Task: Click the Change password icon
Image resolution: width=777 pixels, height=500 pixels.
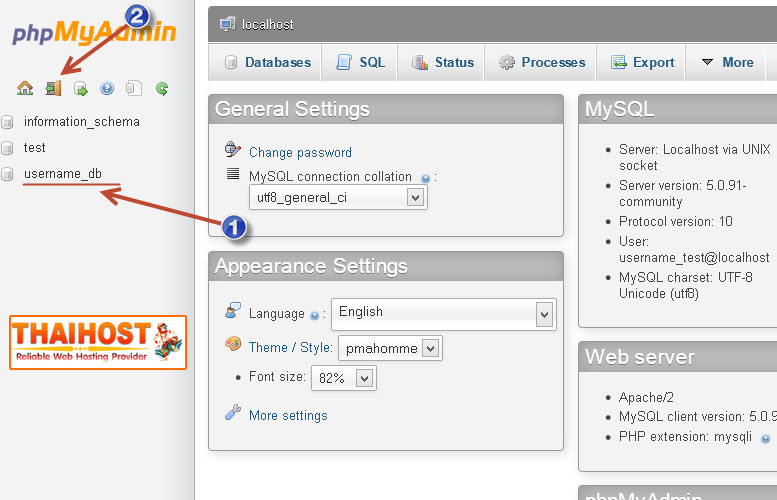Action: pos(232,149)
